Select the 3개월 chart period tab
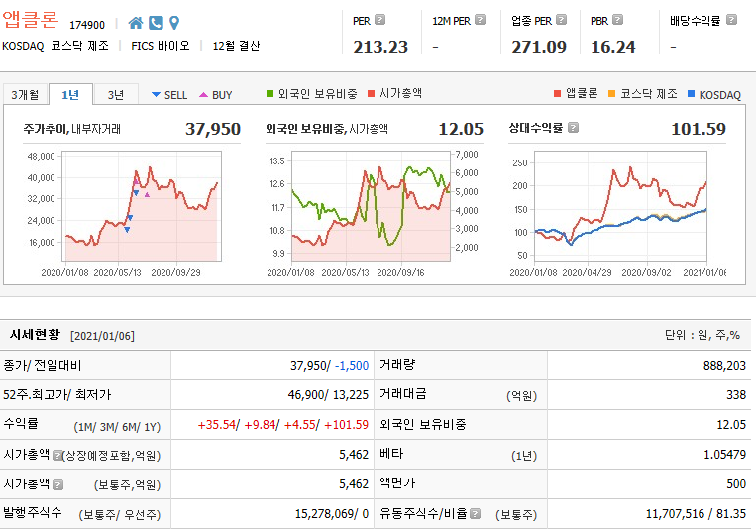Viewport: 756px width, 532px height. pos(25,94)
